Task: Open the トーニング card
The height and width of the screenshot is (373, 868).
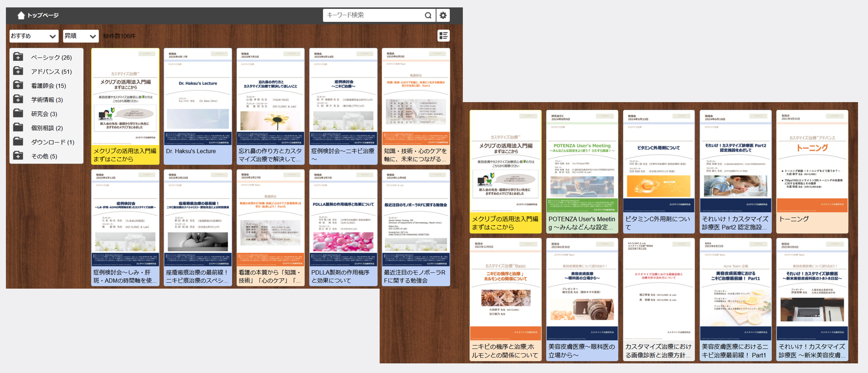Action: pyautogui.click(x=812, y=171)
